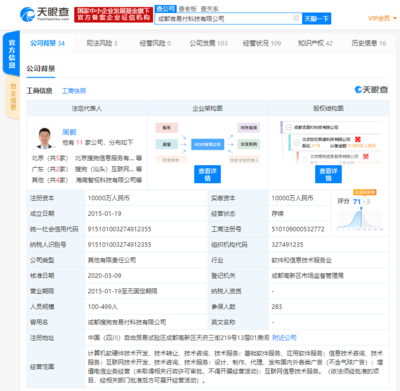Select the 软件和信息技术服务业 industry value
Image resolution: width=400 pixels, height=391 pixels.
point(301,260)
